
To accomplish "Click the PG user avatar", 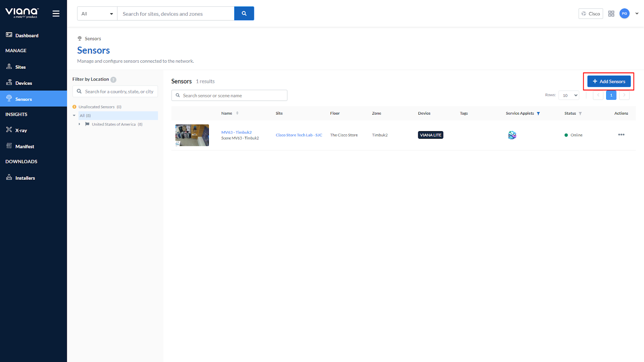I will [x=624, y=14].
